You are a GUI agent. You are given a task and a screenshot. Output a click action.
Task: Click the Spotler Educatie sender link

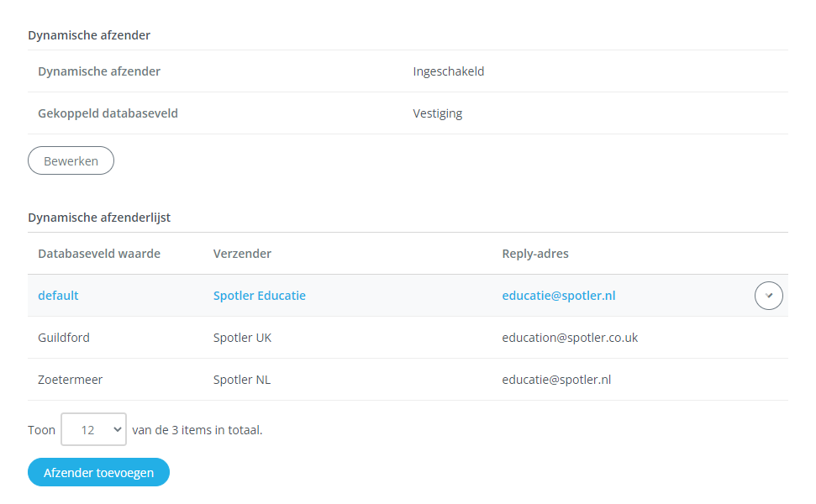pos(259,296)
